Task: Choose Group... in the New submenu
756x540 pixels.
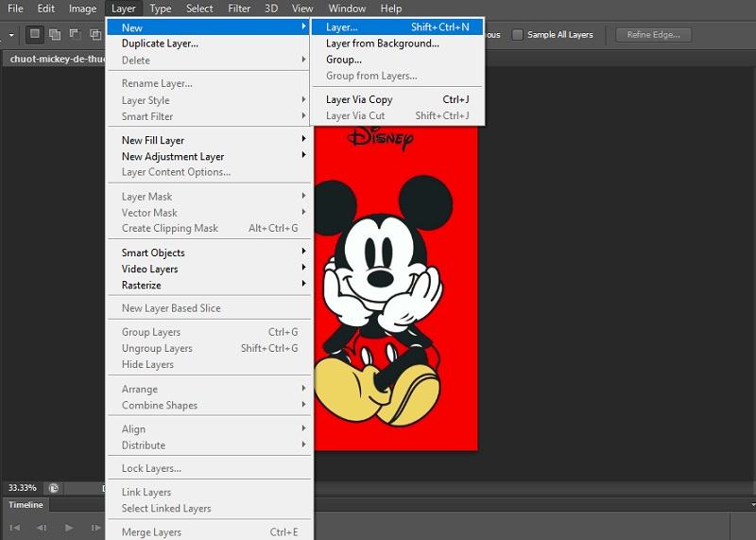Action: pyautogui.click(x=397, y=60)
